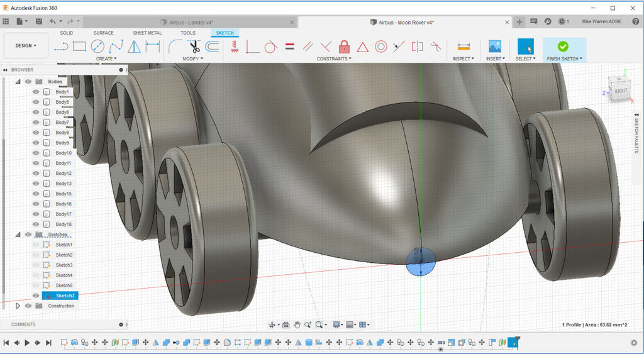Select the Rectangle sketch tool

click(79, 47)
